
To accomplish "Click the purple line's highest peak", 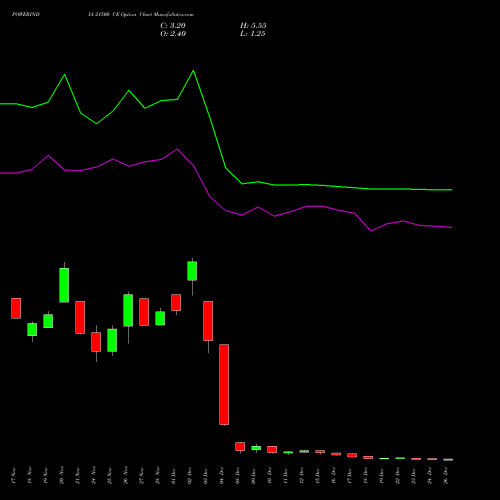I will [177, 149].
